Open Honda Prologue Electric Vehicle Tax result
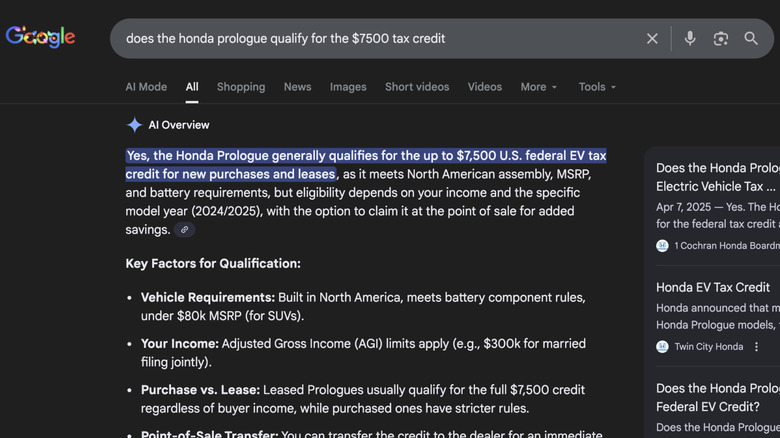Screen dimensions: 780x438 pyautogui.click(x=717, y=177)
